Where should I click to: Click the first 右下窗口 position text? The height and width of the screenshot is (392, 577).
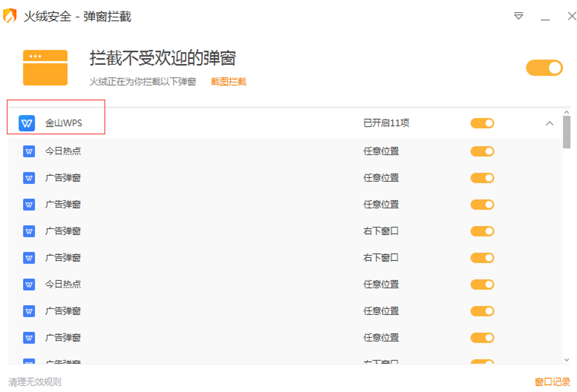pos(381,231)
